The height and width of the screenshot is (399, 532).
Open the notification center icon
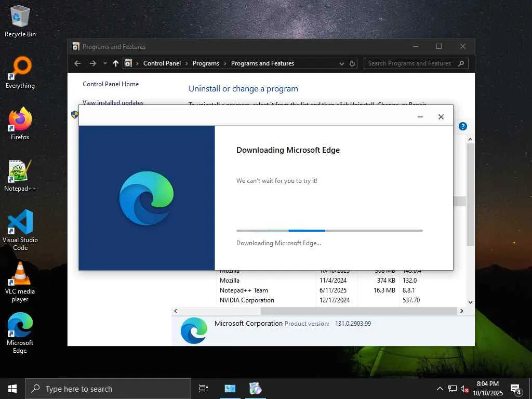pos(516,389)
